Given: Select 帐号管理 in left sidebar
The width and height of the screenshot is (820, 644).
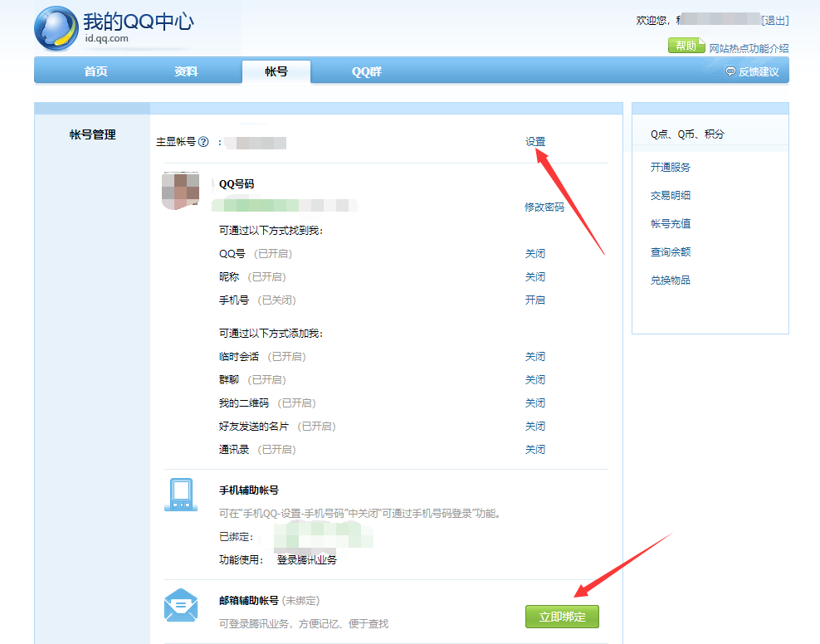Looking at the screenshot, I should [93, 134].
